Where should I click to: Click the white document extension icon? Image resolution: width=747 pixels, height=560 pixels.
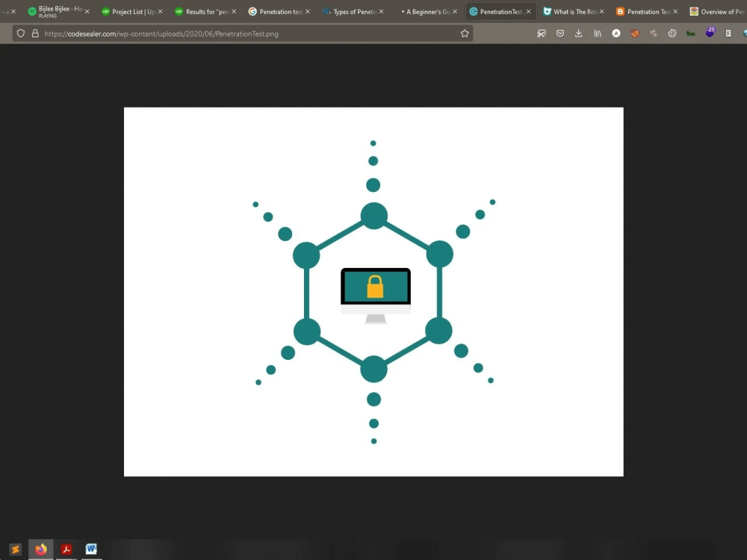pyautogui.click(x=728, y=34)
